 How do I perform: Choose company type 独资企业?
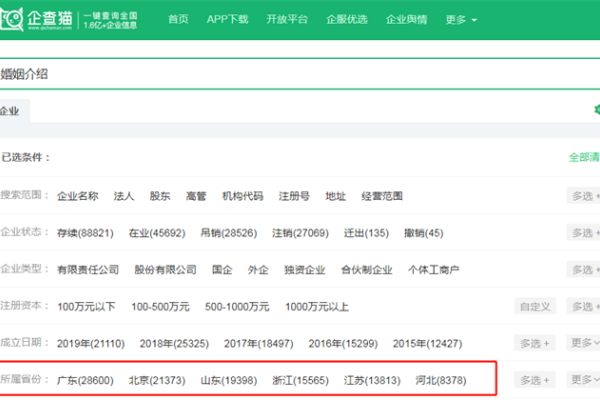point(305,270)
